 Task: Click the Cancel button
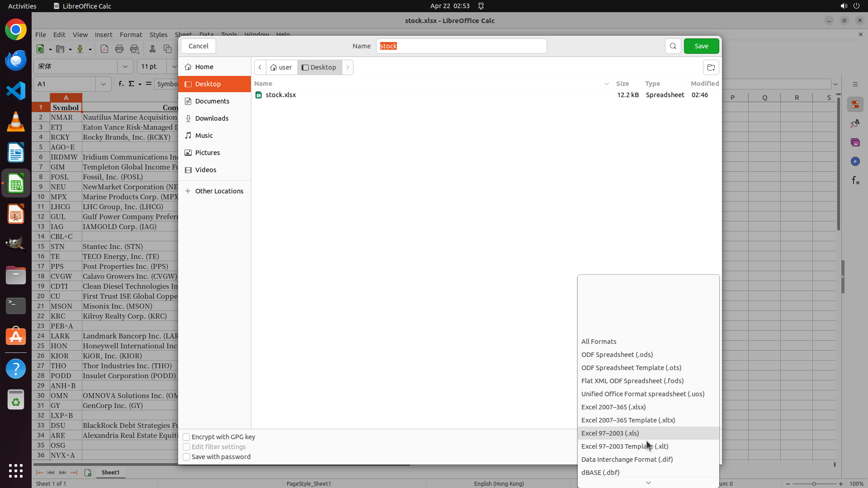[x=198, y=46]
